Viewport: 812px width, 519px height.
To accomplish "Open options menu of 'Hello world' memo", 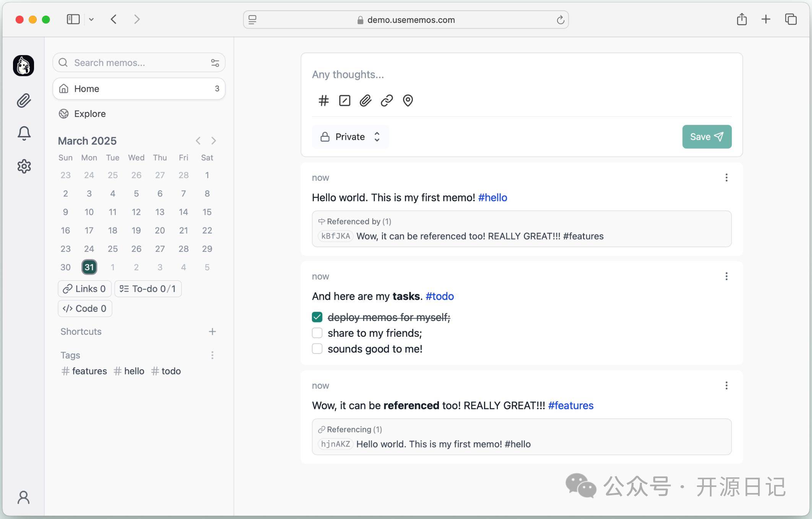I will (726, 178).
